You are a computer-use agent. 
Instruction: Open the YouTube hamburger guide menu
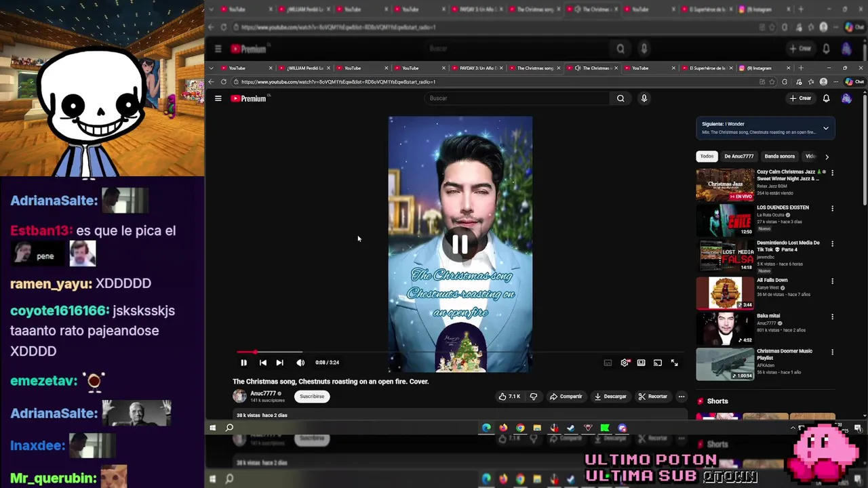(218, 98)
